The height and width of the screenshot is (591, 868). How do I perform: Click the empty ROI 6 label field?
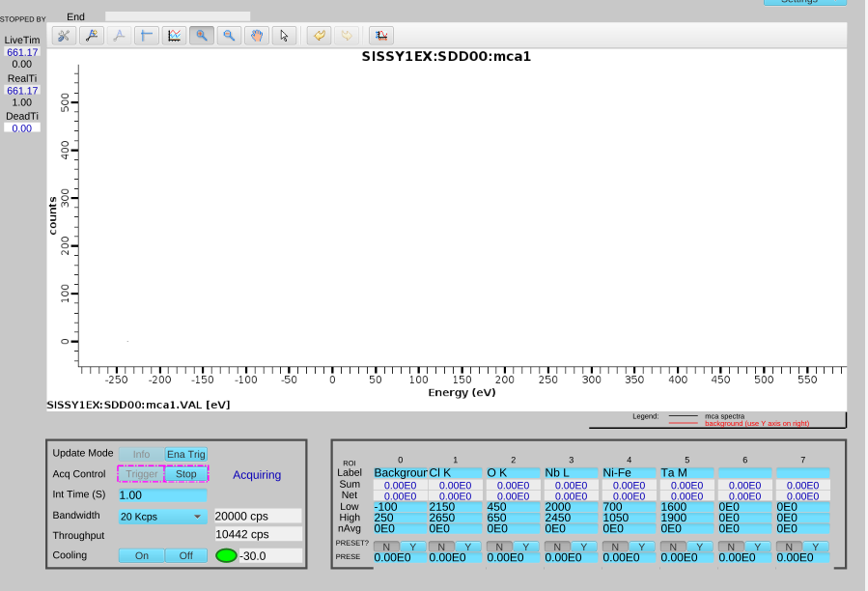pos(744,473)
